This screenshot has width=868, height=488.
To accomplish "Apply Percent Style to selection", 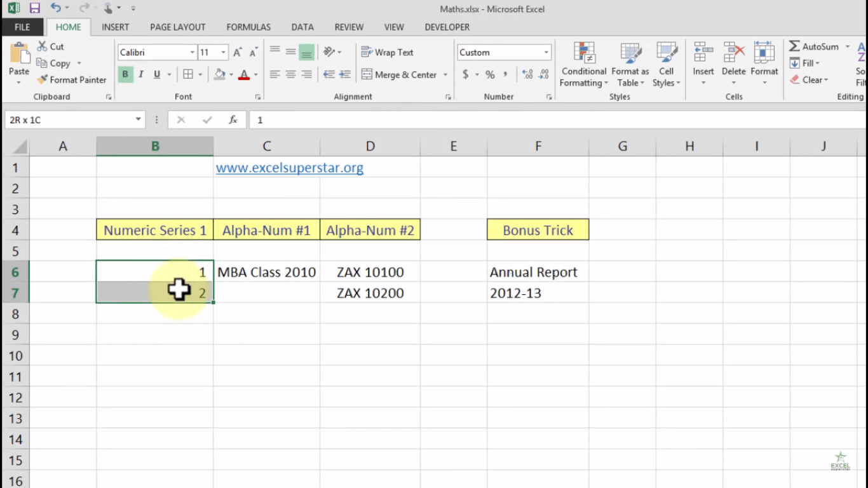I will click(x=489, y=74).
